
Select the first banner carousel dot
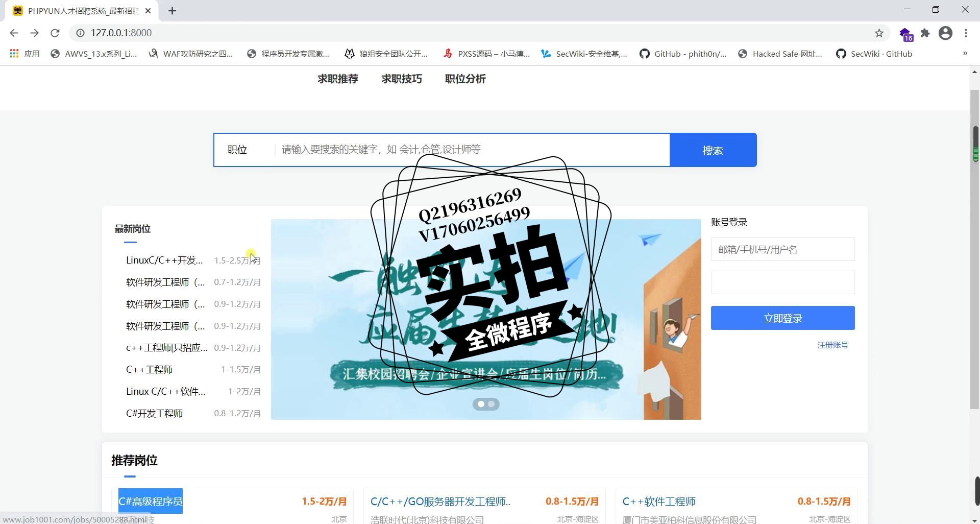[x=481, y=404]
